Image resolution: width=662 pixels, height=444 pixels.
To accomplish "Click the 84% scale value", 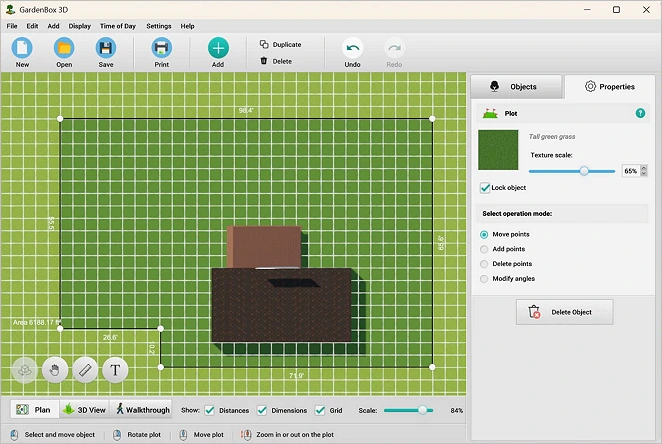I will (x=456, y=410).
